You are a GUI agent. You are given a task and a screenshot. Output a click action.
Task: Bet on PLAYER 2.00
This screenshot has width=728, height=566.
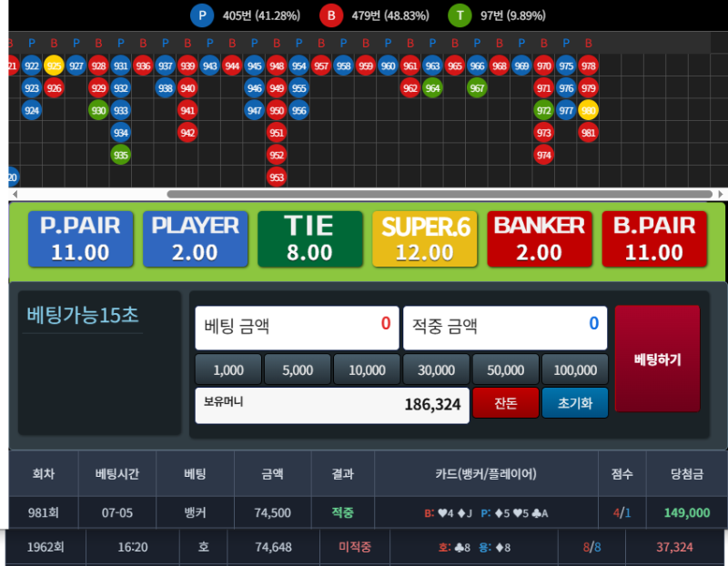click(195, 238)
